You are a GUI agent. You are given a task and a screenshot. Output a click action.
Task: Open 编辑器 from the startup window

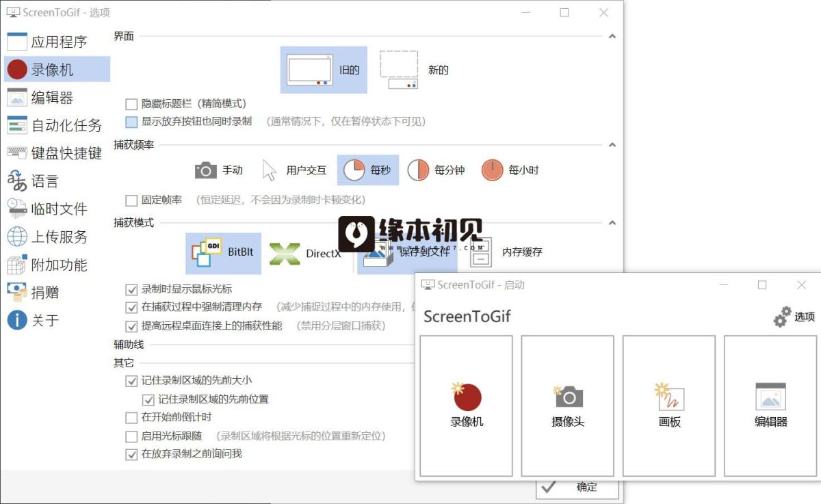coord(770,406)
